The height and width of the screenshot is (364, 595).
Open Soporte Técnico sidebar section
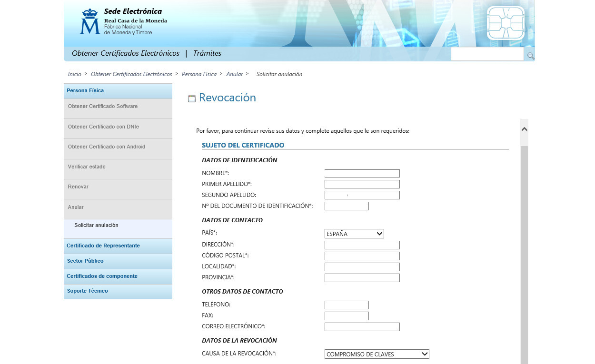click(88, 291)
